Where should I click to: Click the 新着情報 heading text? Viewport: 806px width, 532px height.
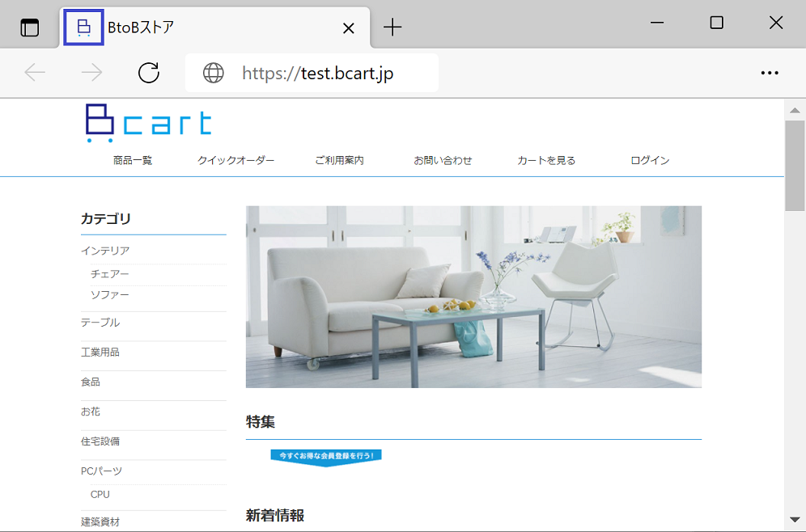(275, 516)
